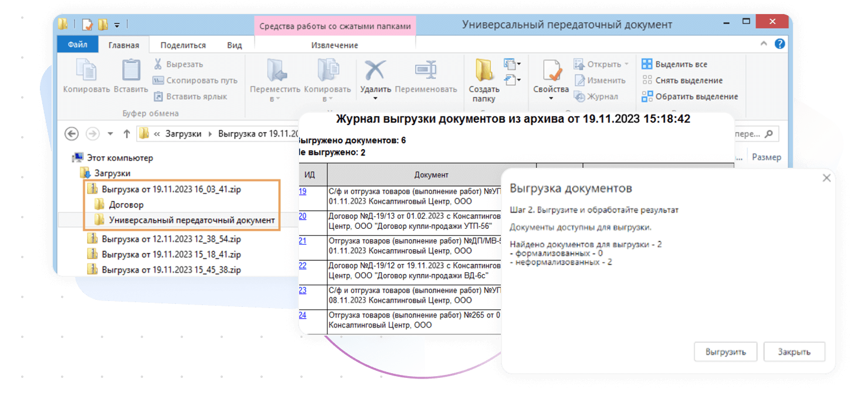Open the Открыть dropdown arrow
This screenshot has height=399, width=868.
[x=626, y=64]
